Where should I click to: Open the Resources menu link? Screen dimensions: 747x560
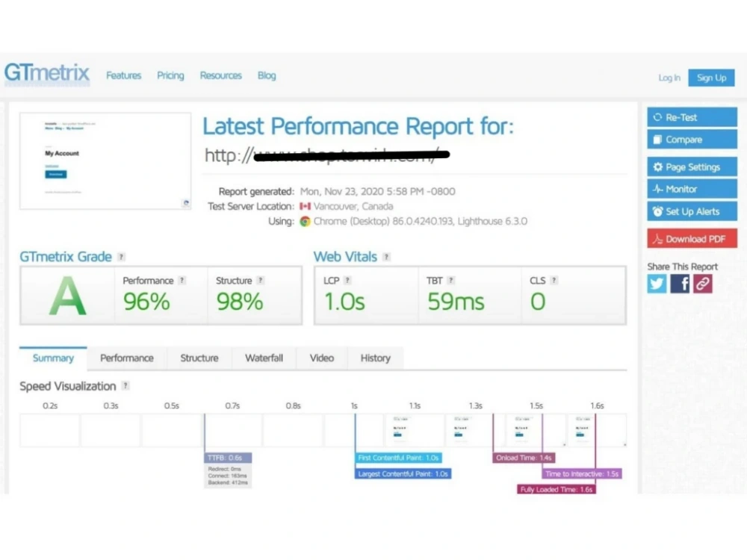pyautogui.click(x=221, y=75)
